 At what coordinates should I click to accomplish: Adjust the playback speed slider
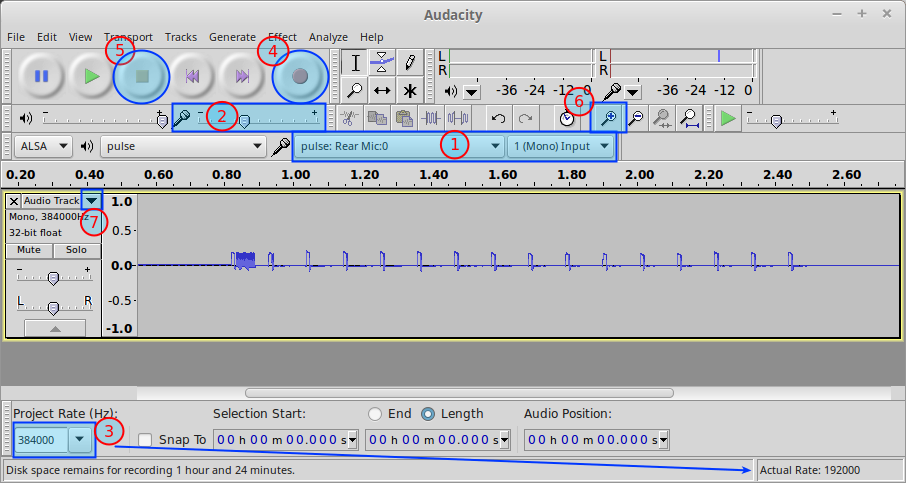(x=792, y=118)
